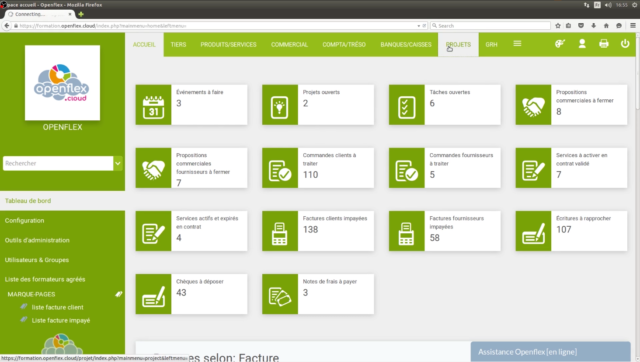This screenshot has width=640, height=362.
Task: Click the Openflex cloud logo
Action: tap(62, 83)
